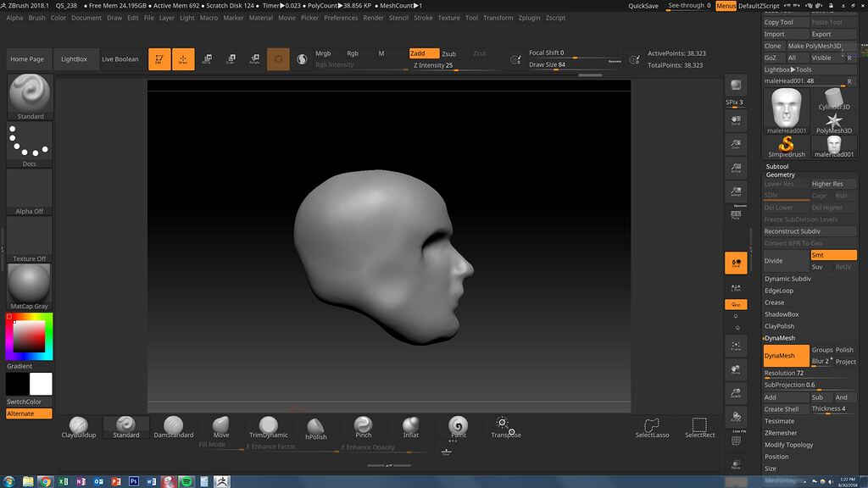Pick the DamStandard brush
868x488 pixels.
click(173, 426)
